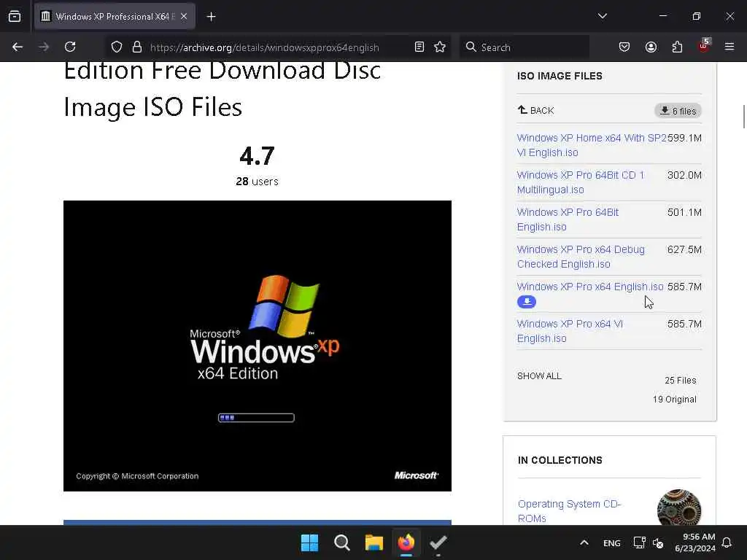This screenshot has width=747, height=560.
Task: Reload the current page
Action: click(71, 47)
